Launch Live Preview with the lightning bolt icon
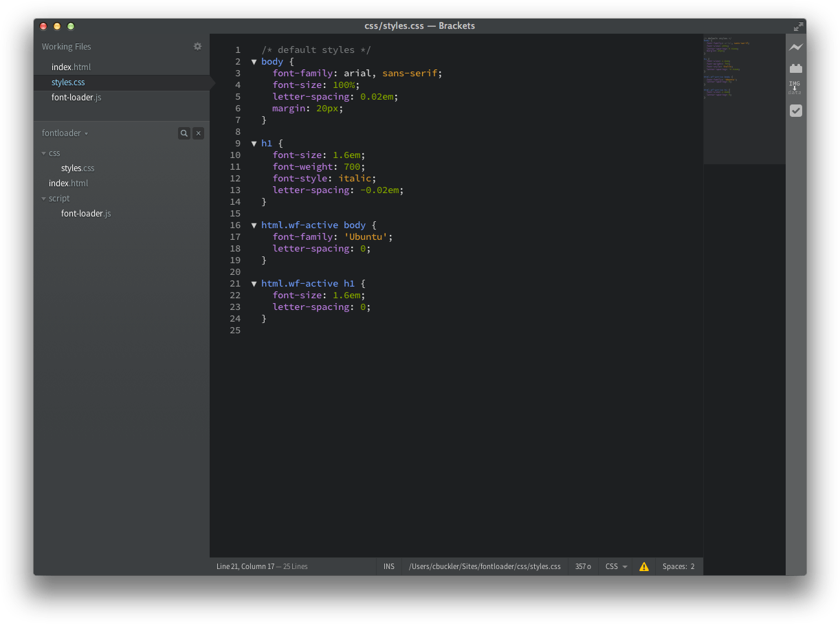 (x=795, y=47)
